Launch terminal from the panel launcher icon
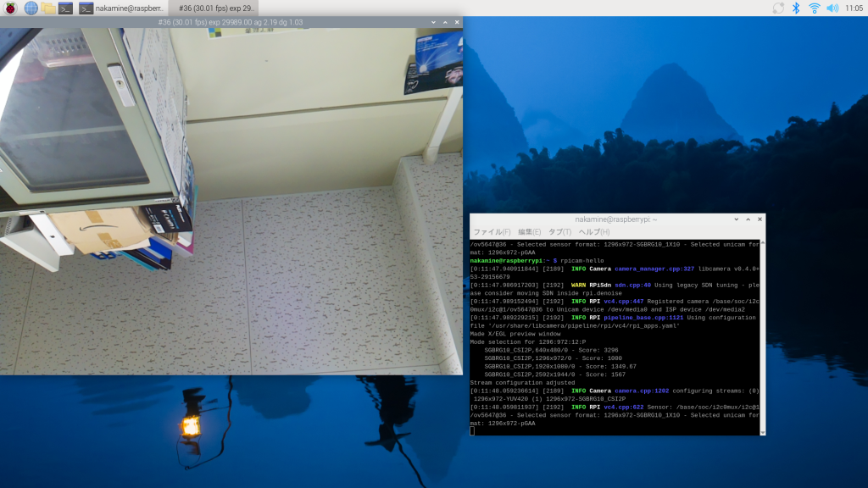The height and width of the screenshot is (488, 868). coord(65,8)
